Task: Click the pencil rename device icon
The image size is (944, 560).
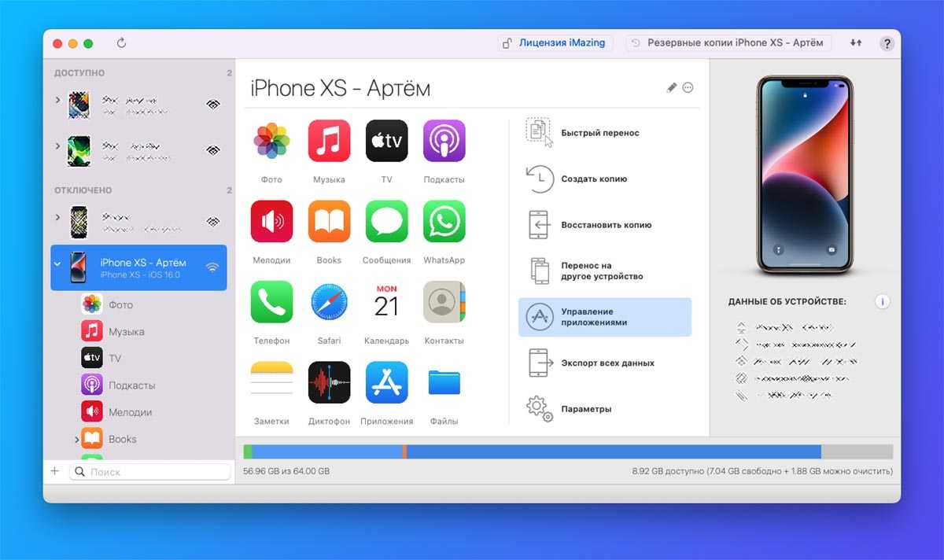Action: pos(671,88)
